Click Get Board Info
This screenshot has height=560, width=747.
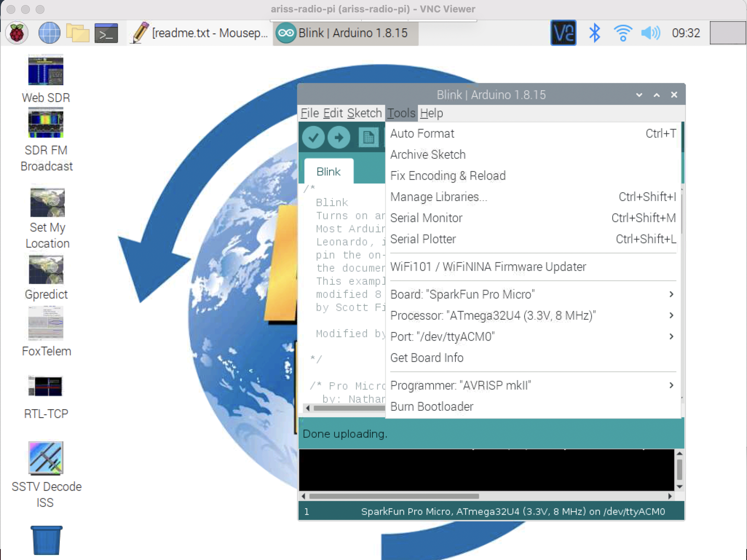point(533,358)
